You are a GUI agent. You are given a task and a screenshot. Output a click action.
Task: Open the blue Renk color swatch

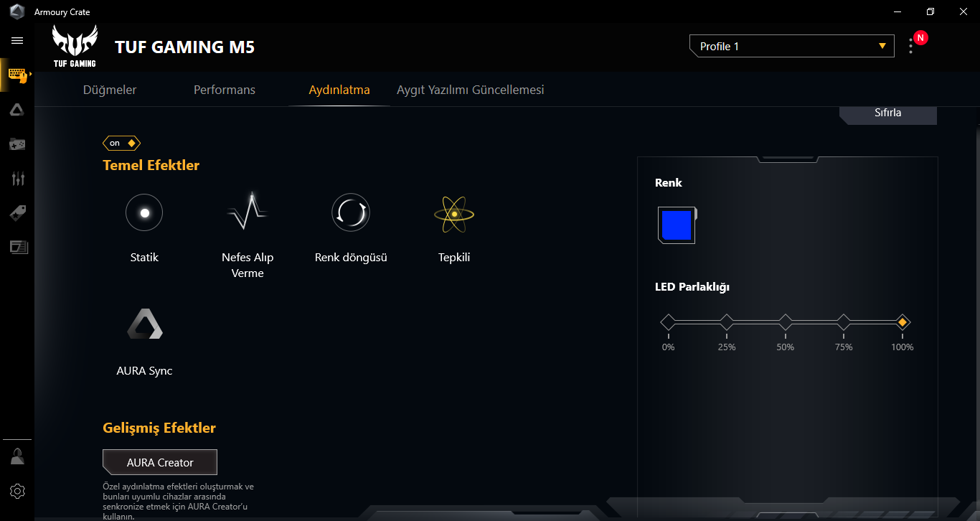tap(676, 225)
